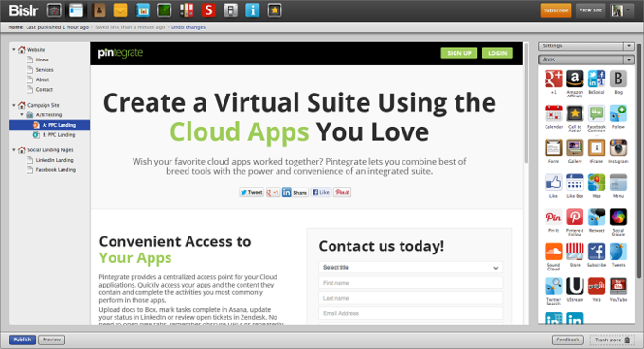The image size is (644, 349).
Task: Click the green SIGN UP button
Action: pos(459,53)
